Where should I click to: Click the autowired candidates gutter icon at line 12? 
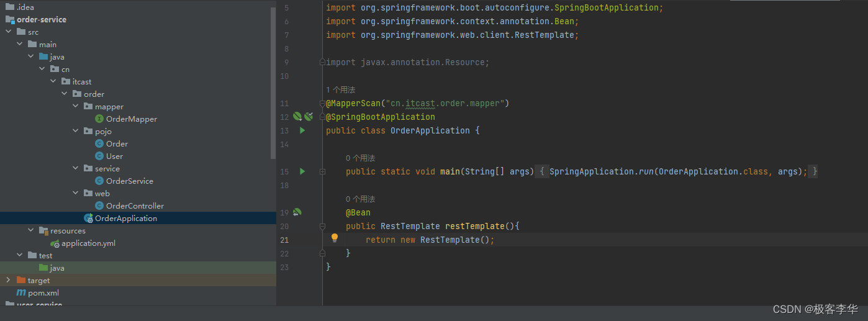[x=309, y=117]
